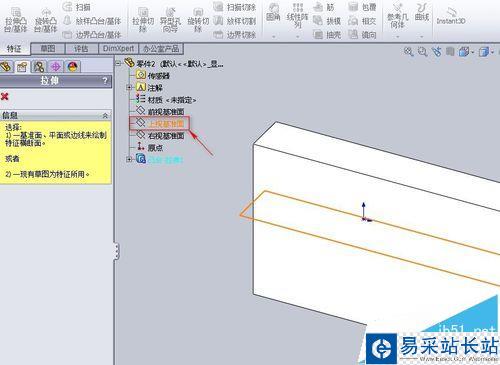Select the 筋 rib tool
Image resolution: width=500 pixels, height=365 pixels.
point(324,7)
